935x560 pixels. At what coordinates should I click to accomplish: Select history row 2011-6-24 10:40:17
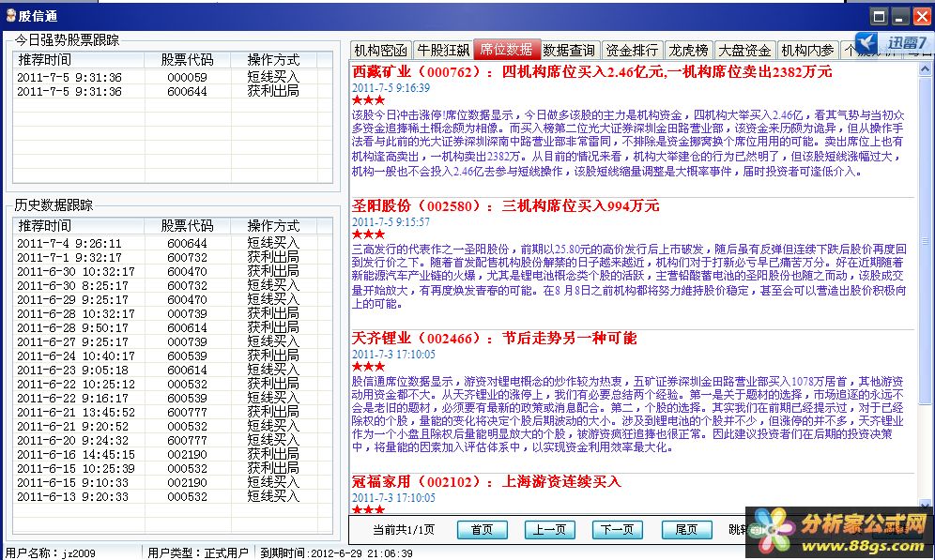(x=173, y=356)
